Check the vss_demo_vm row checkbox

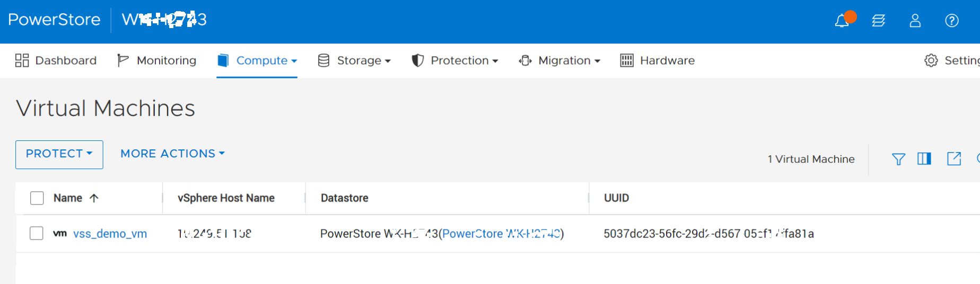click(x=37, y=233)
